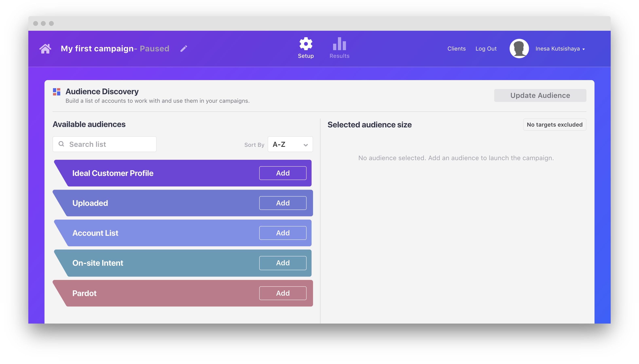Click the Sort By chevron arrow
639x364 pixels.
tap(306, 145)
